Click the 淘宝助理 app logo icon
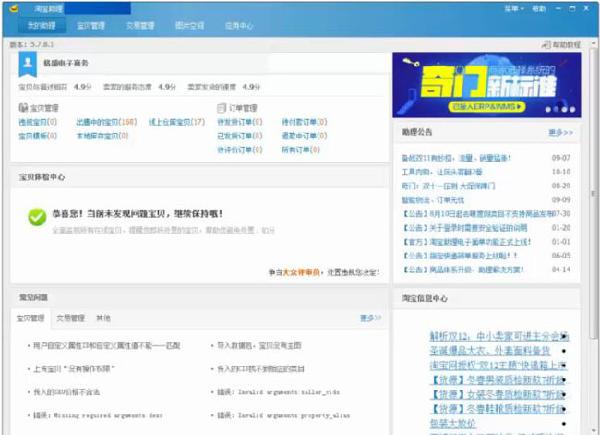 pos(20,7)
